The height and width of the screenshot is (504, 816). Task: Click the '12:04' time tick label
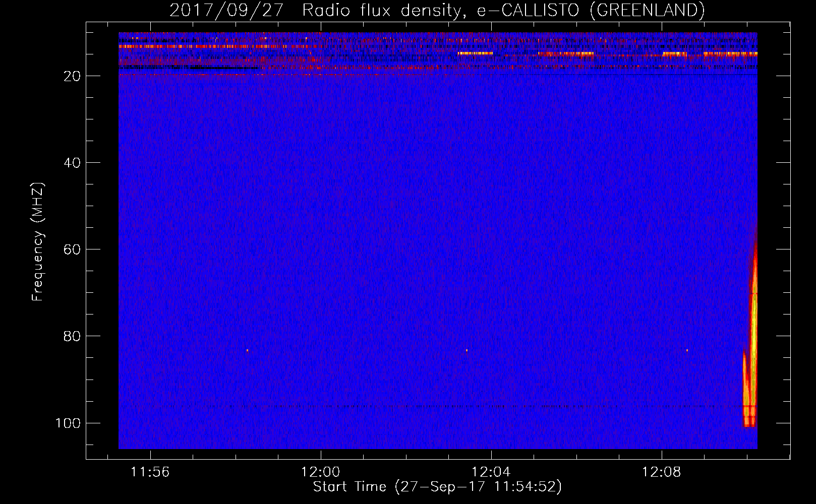click(491, 472)
